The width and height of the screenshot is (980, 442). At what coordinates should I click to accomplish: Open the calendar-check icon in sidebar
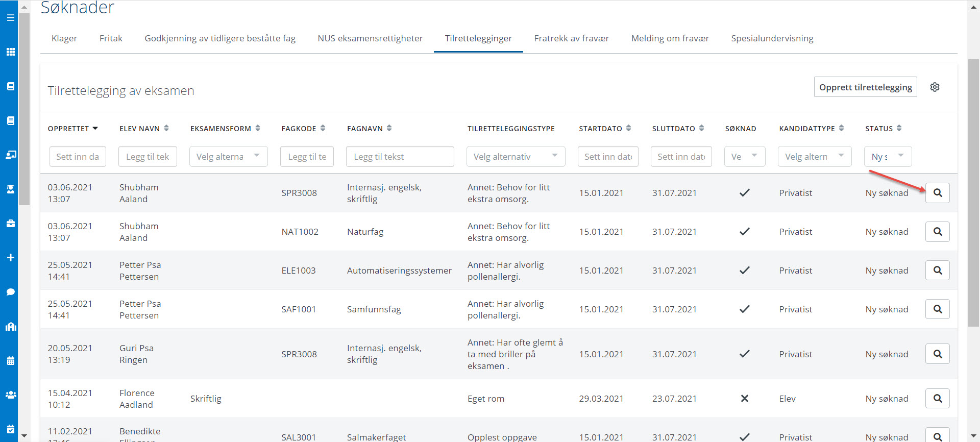10,429
